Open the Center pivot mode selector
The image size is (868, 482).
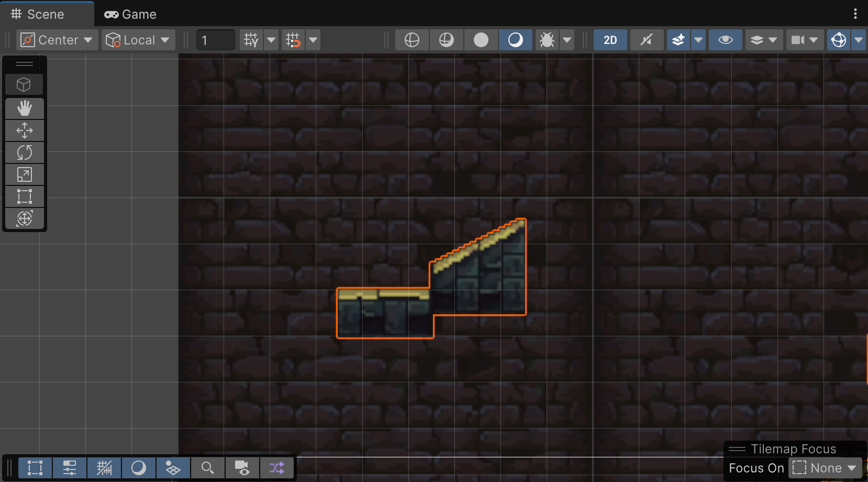pyautogui.click(x=57, y=40)
